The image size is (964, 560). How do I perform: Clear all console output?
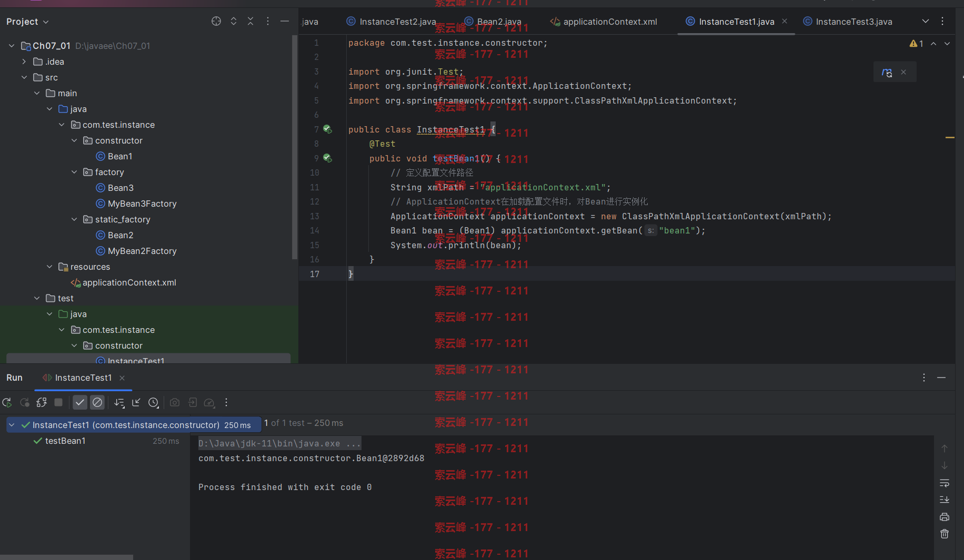point(945,534)
